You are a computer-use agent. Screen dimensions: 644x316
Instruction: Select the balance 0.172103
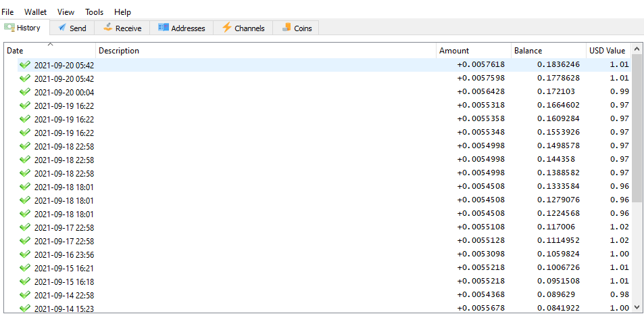pyautogui.click(x=556, y=92)
